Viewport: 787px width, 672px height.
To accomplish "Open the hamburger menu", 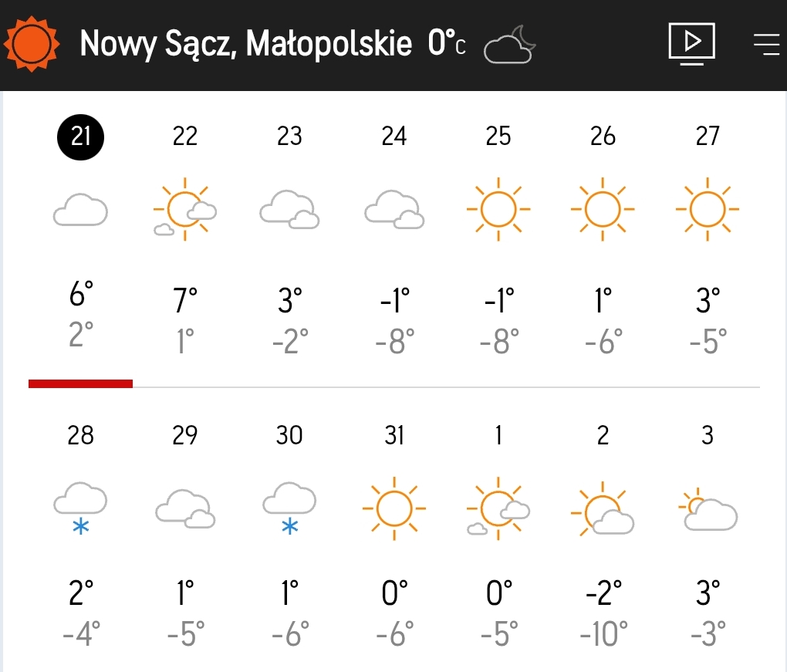I will pos(766,45).
